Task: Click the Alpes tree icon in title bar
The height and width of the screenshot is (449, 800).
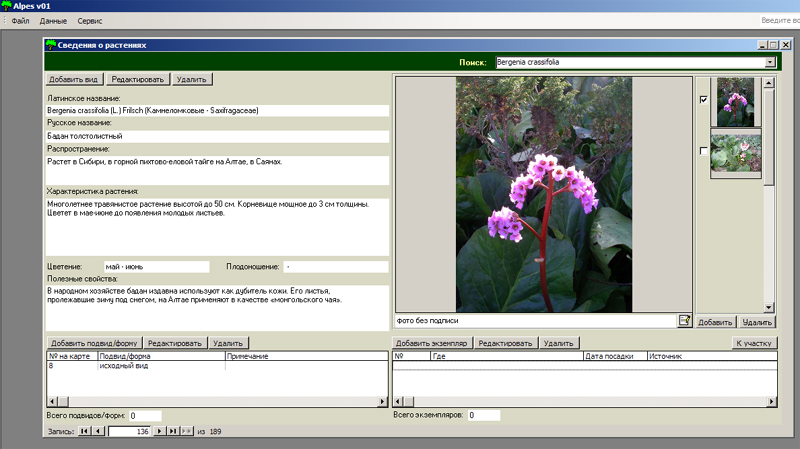Action: click(6, 6)
